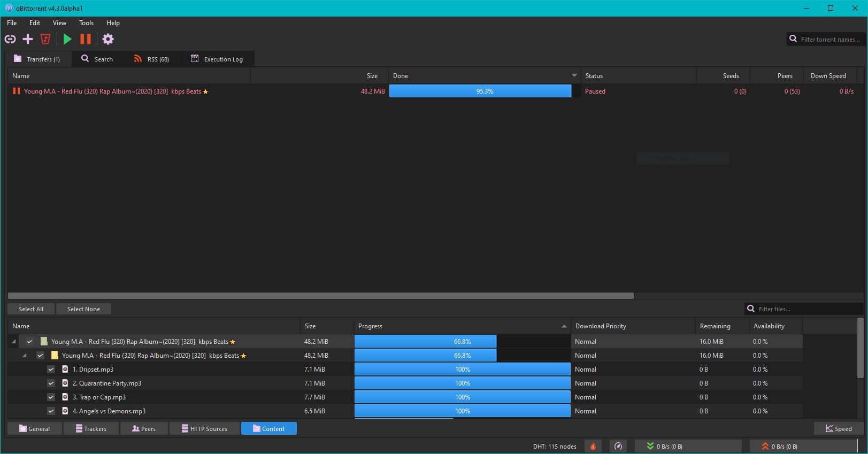Viewport: 868px width, 454px height.
Task: Open the RSS (68) tab
Action: (x=152, y=59)
